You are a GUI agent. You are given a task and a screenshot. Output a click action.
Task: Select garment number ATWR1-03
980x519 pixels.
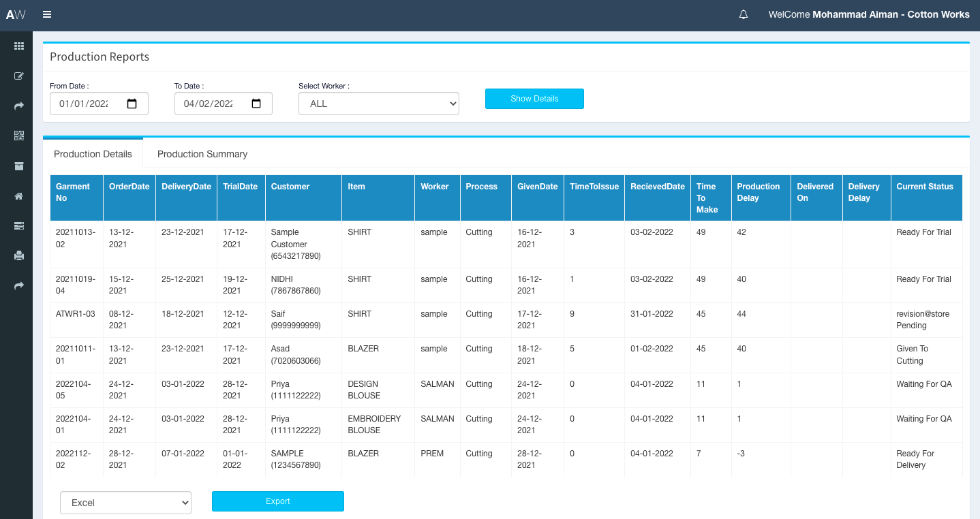76,314
